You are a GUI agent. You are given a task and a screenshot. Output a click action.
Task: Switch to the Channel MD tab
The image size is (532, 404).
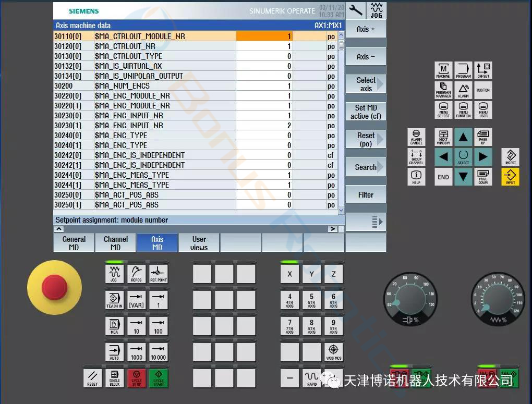click(x=115, y=243)
